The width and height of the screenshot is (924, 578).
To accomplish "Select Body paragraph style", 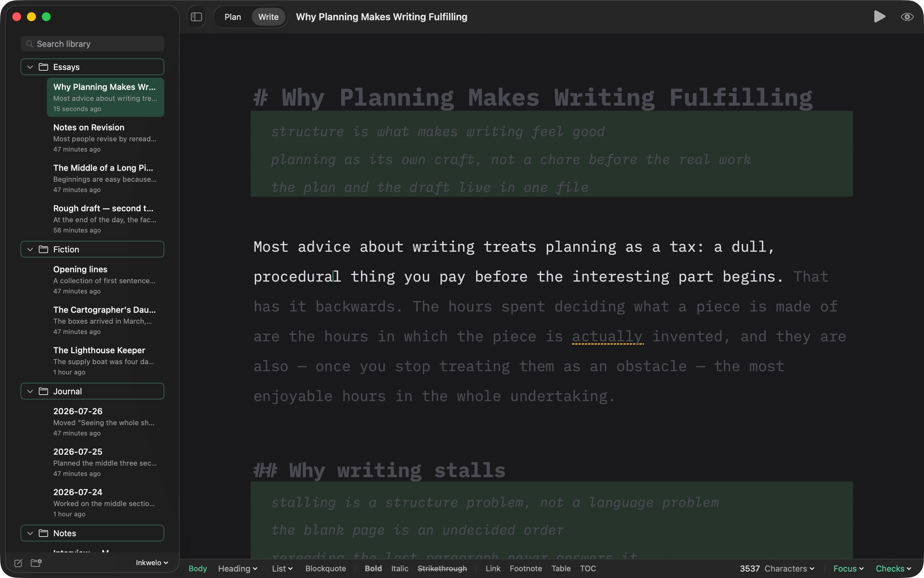I will tap(198, 568).
